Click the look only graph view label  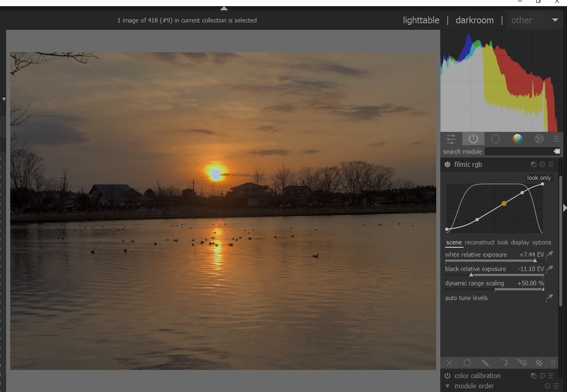[x=539, y=178]
